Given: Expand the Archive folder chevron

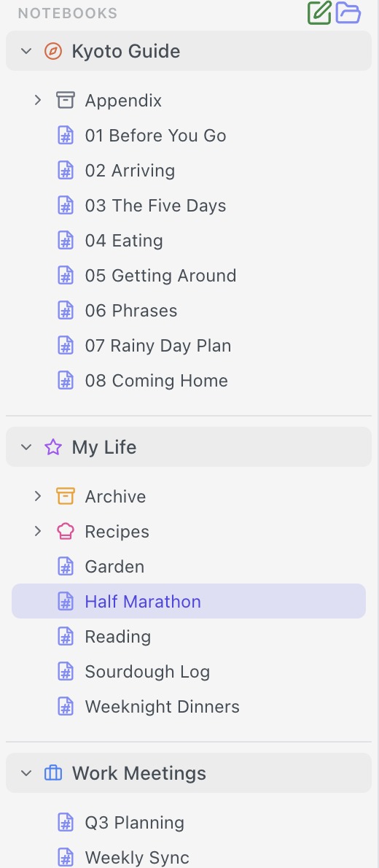Looking at the screenshot, I should [38, 497].
